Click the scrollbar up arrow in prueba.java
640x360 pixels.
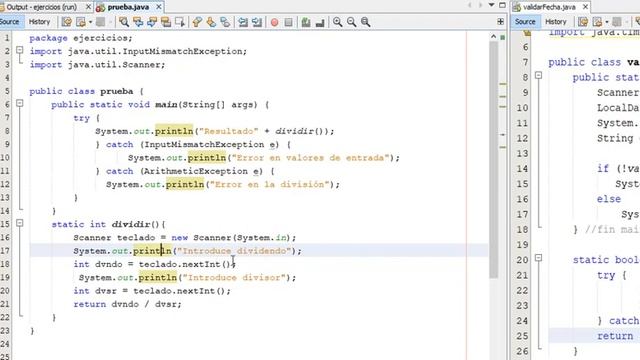coord(493,36)
